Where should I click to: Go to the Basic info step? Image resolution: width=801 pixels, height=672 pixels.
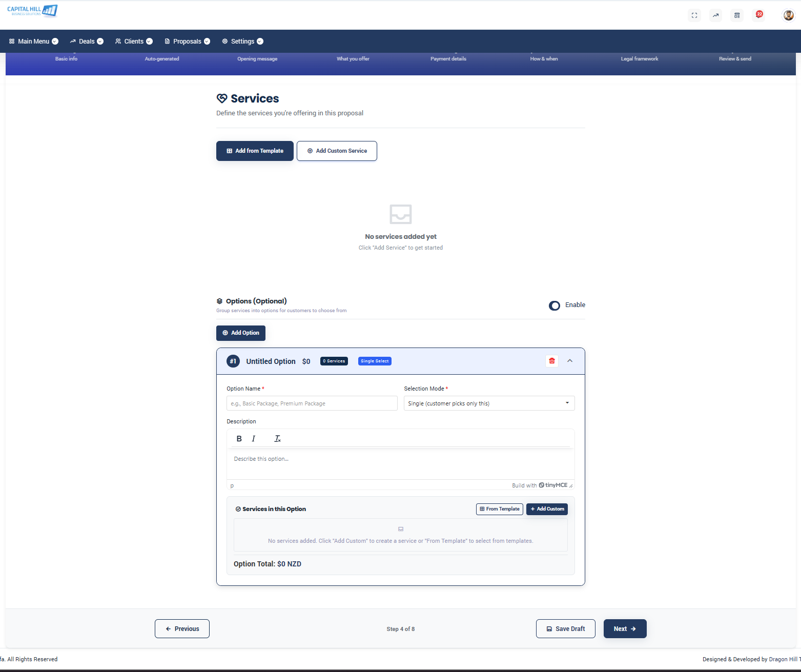(66, 59)
